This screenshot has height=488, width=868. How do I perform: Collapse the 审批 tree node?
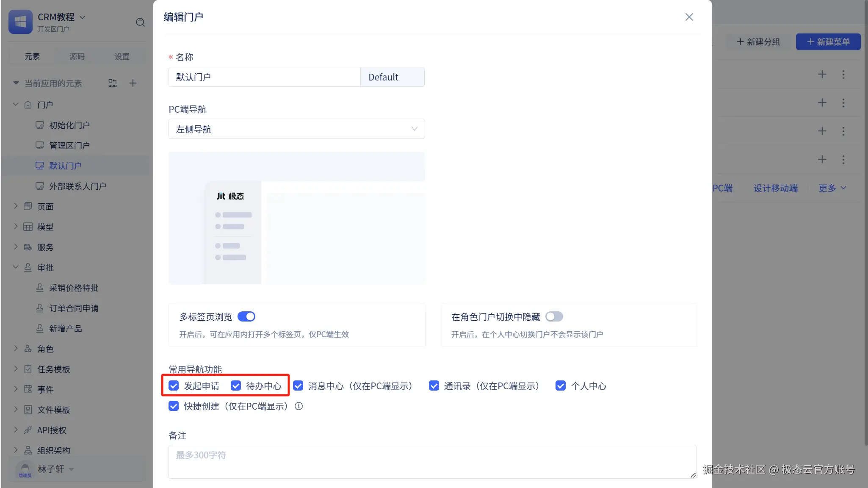tap(16, 267)
